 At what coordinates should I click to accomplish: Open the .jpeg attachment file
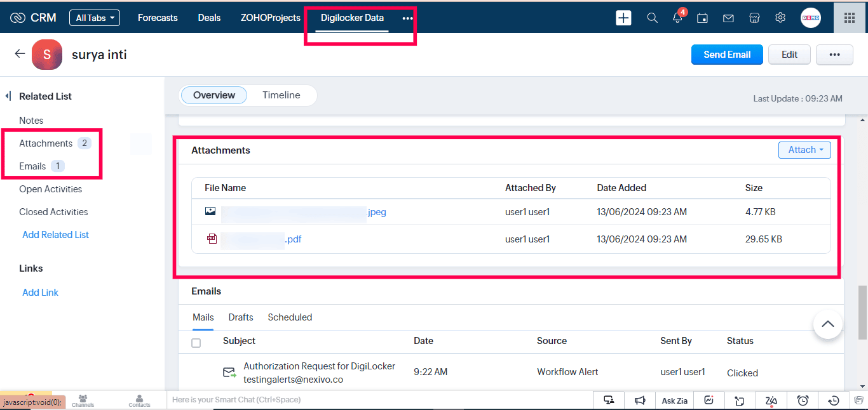304,212
